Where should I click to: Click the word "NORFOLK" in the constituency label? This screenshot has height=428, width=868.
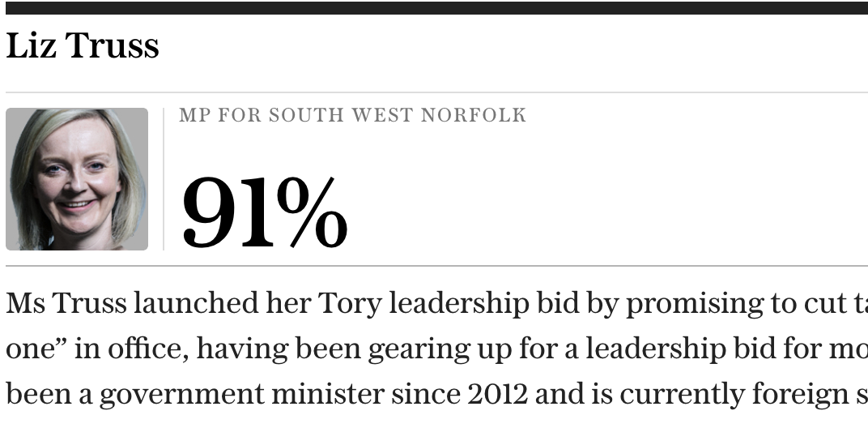click(474, 115)
